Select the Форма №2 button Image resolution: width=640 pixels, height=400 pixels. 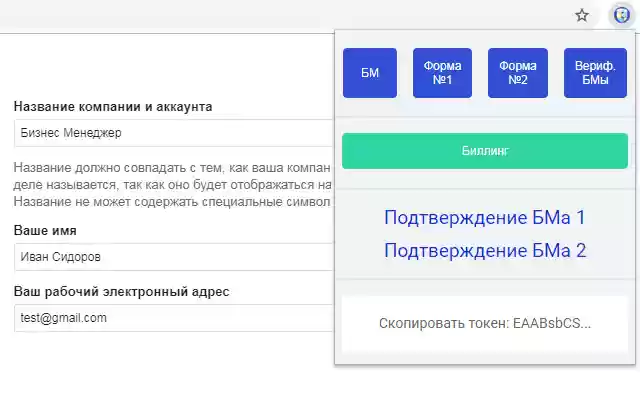pos(518,73)
